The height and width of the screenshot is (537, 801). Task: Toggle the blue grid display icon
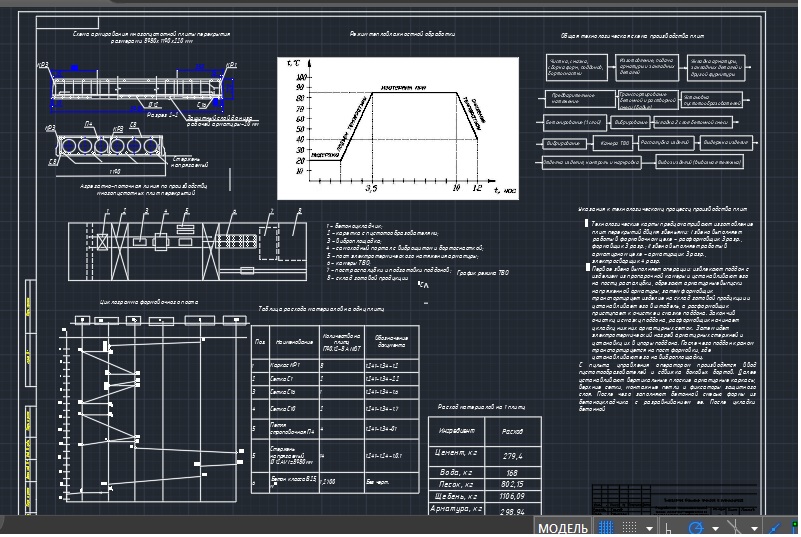tap(606, 528)
